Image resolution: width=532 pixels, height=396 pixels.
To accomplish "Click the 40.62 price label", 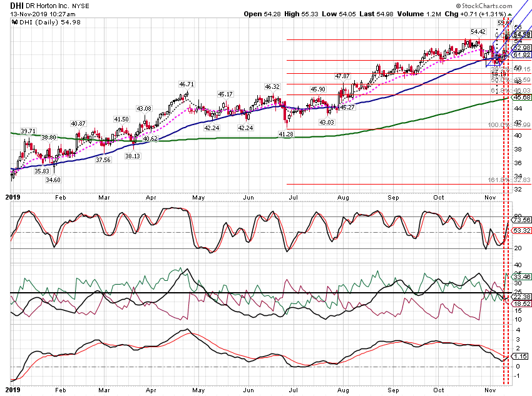I will click(x=150, y=138).
